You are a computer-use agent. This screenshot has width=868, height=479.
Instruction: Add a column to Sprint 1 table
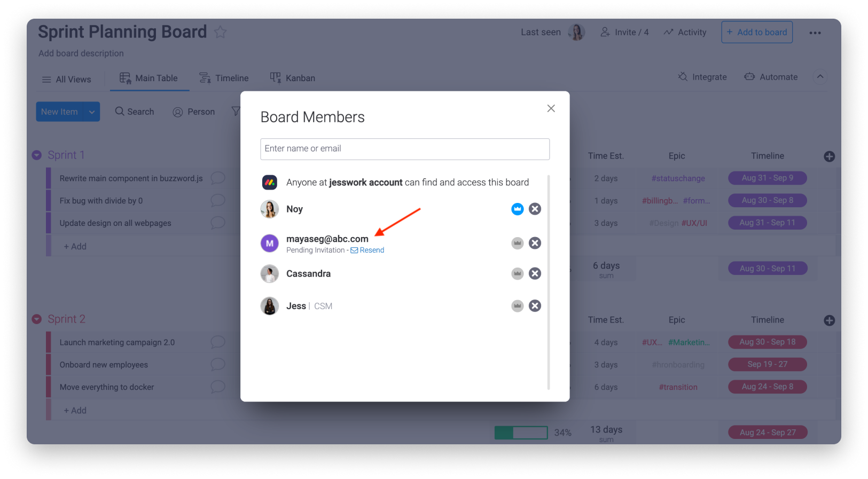click(x=829, y=156)
